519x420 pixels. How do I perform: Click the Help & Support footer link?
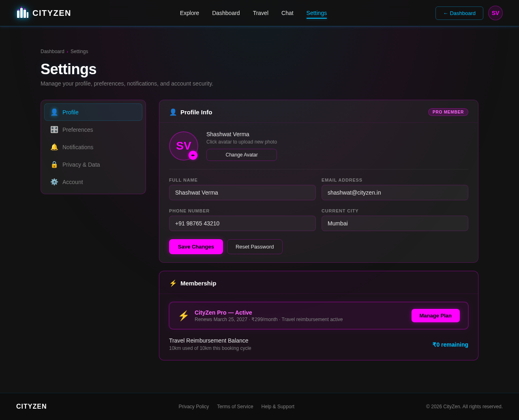click(x=278, y=406)
